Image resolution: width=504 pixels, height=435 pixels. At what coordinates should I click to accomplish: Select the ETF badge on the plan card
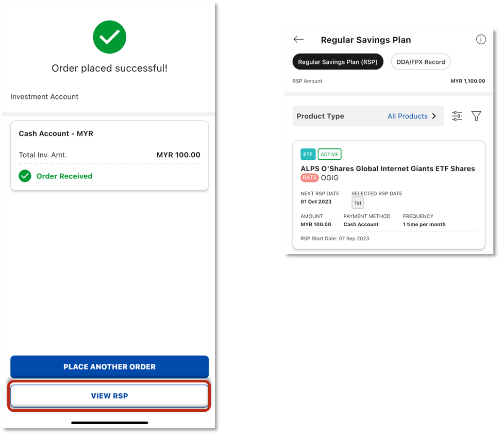point(308,154)
